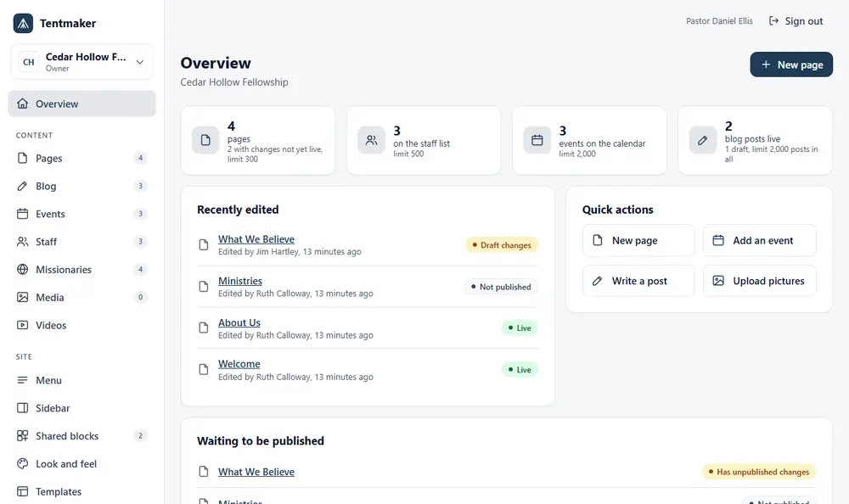Open the Blog section
This screenshot has height=504, width=849.
click(82, 186)
